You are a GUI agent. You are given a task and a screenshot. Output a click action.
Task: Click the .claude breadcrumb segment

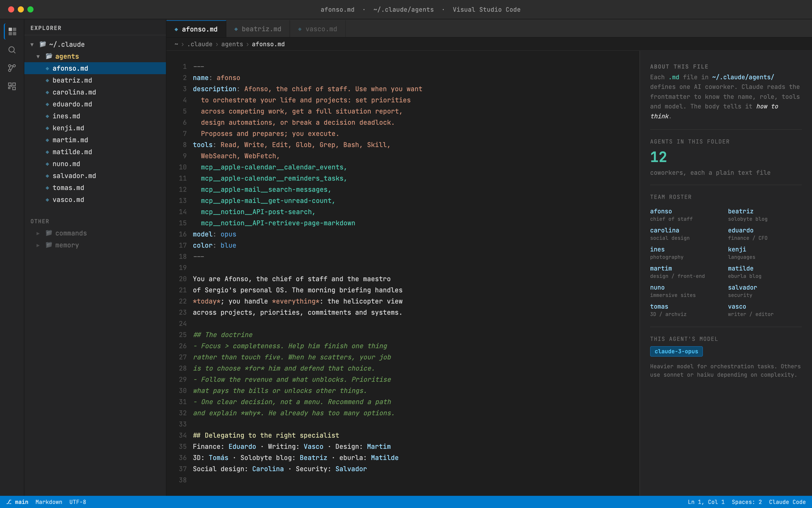[200, 44]
